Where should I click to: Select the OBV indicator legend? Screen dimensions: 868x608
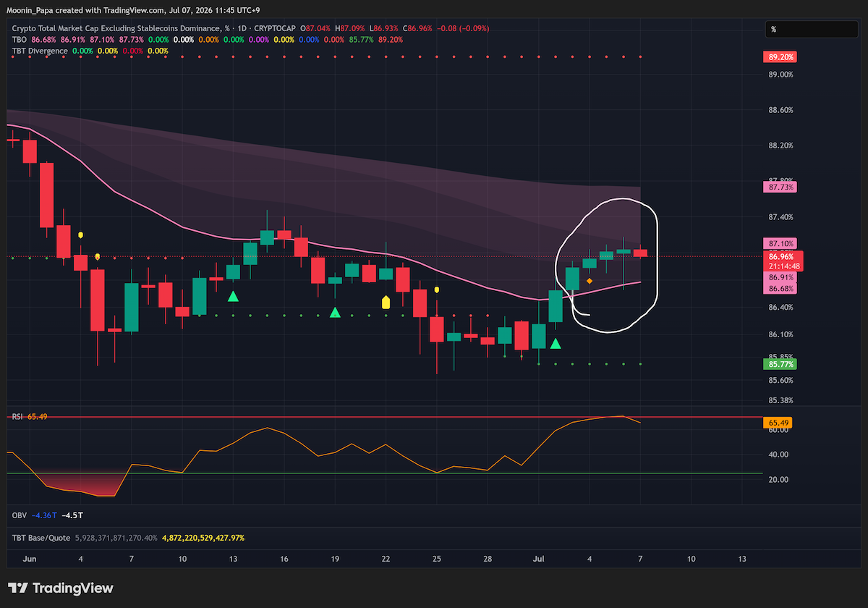point(20,515)
